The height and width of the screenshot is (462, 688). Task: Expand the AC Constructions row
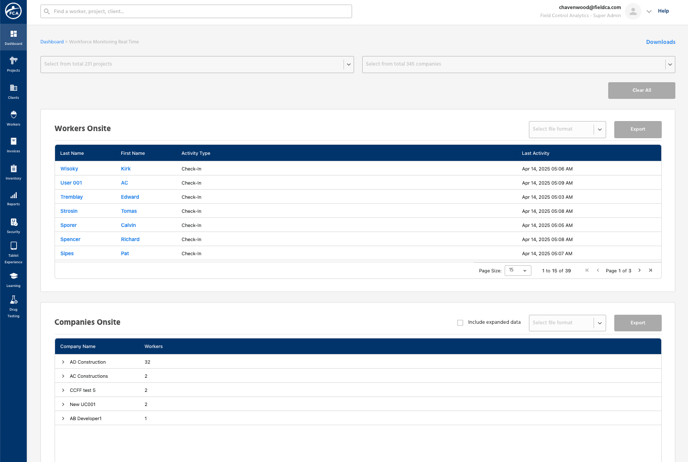point(63,376)
